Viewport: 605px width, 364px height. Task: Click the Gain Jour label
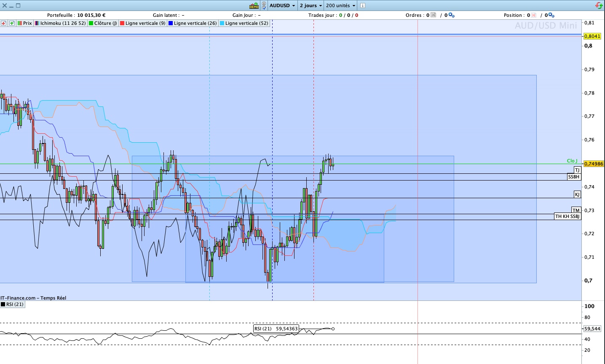pos(243,15)
